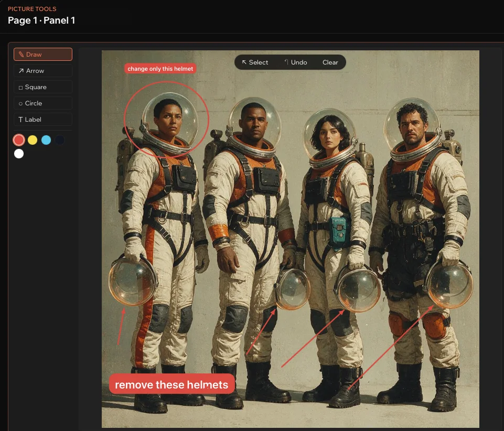The width and height of the screenshot is (504, 431).
Task: Select the Arrow tool
Action: (43, 71)
